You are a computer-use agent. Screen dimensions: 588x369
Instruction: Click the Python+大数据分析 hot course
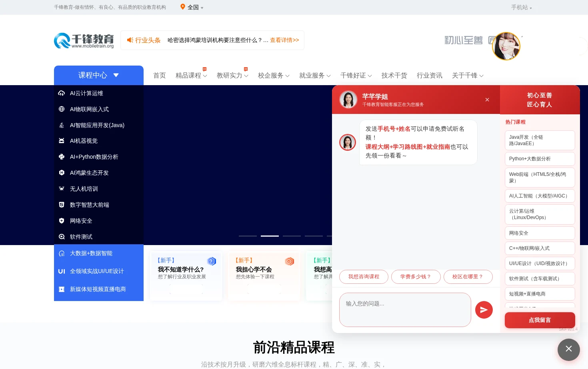tap(540, 159)
